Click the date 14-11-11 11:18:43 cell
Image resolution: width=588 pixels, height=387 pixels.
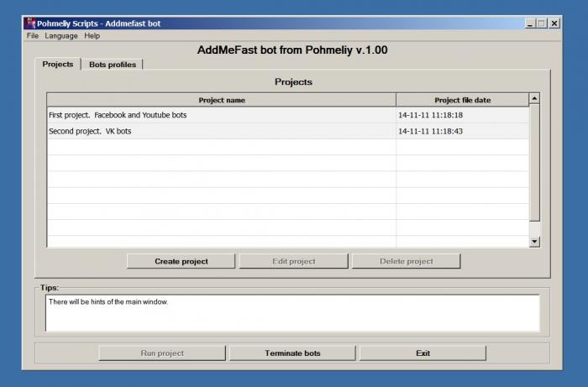click(462, 131)
